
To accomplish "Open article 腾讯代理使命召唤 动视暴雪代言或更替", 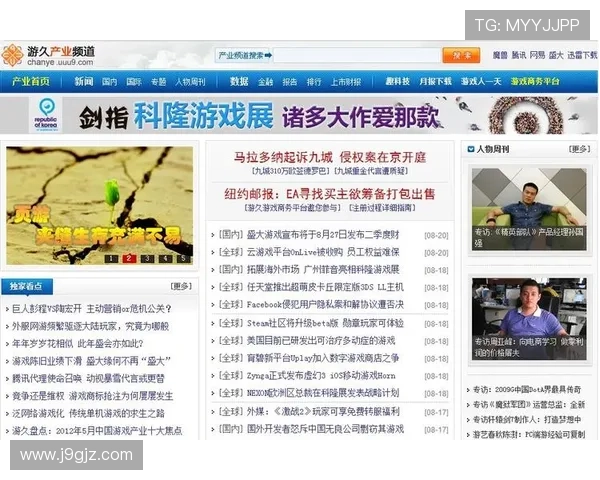I will (88, 379).
